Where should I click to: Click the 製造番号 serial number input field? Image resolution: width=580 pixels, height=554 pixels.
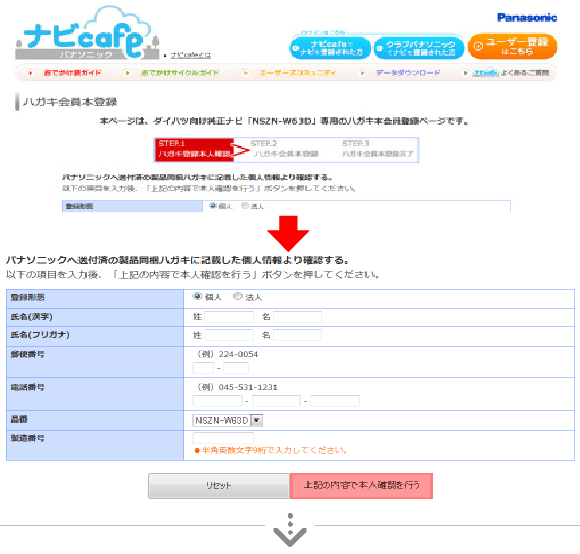coord(223,438)
